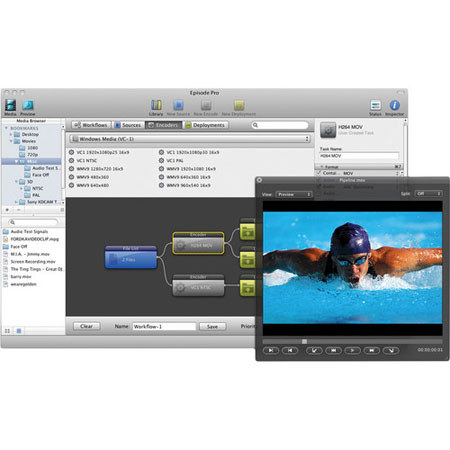Image resolution: width=450 pixels, height=450 pixels.
Task: Select the VC1 NTSC encoder node in workflow
Action: (x=198, y=285)
